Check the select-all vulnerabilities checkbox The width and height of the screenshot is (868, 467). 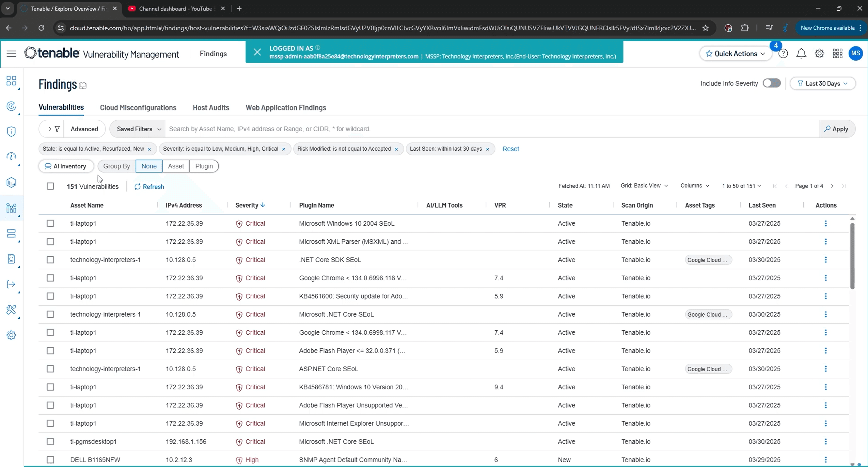50,186
